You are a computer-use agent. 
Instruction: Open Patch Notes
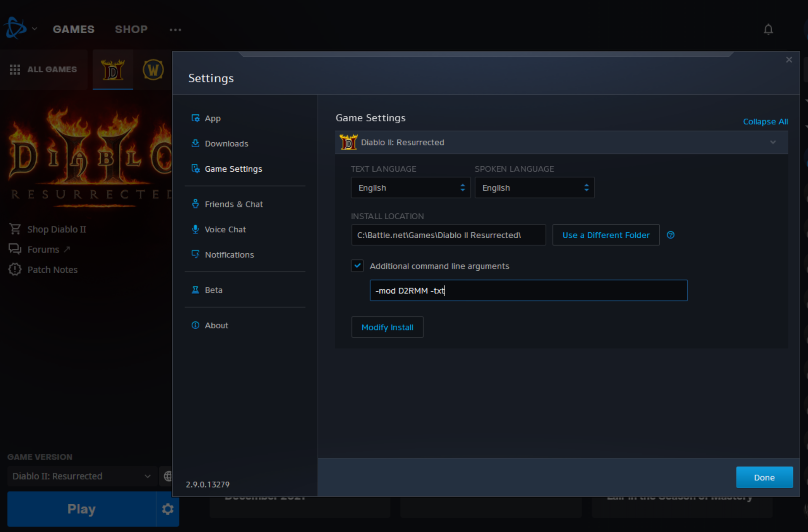click(x=52, y=270)
